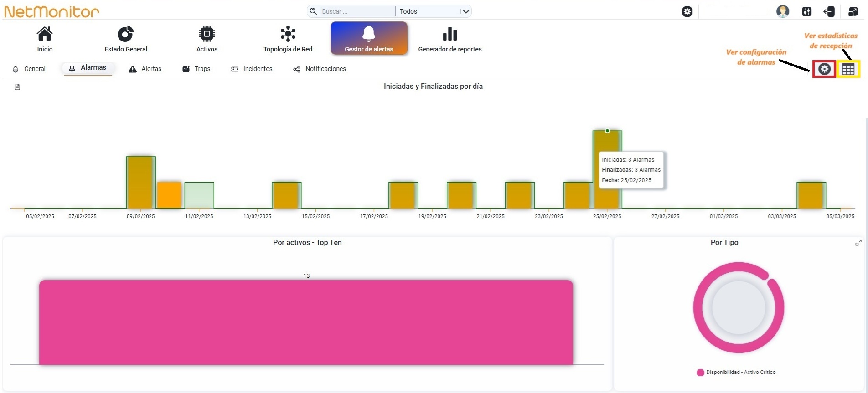Click the settings gear near search bar

tap(687, 11)
